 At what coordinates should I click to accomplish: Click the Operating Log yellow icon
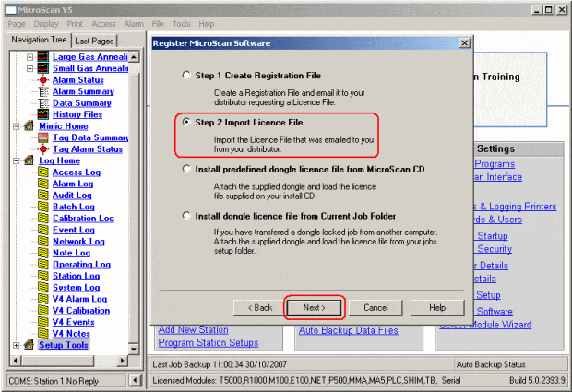coord(43,265)
